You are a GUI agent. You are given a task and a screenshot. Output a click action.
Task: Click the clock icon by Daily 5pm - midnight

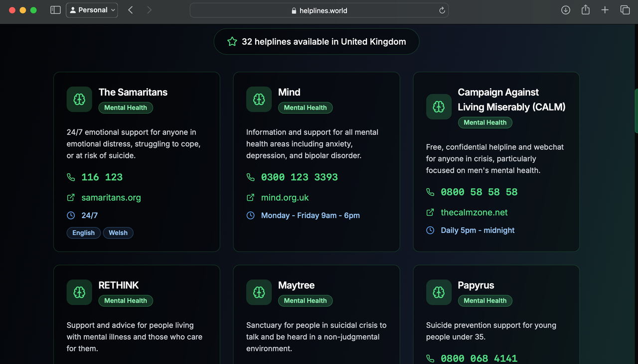(430, 231)
